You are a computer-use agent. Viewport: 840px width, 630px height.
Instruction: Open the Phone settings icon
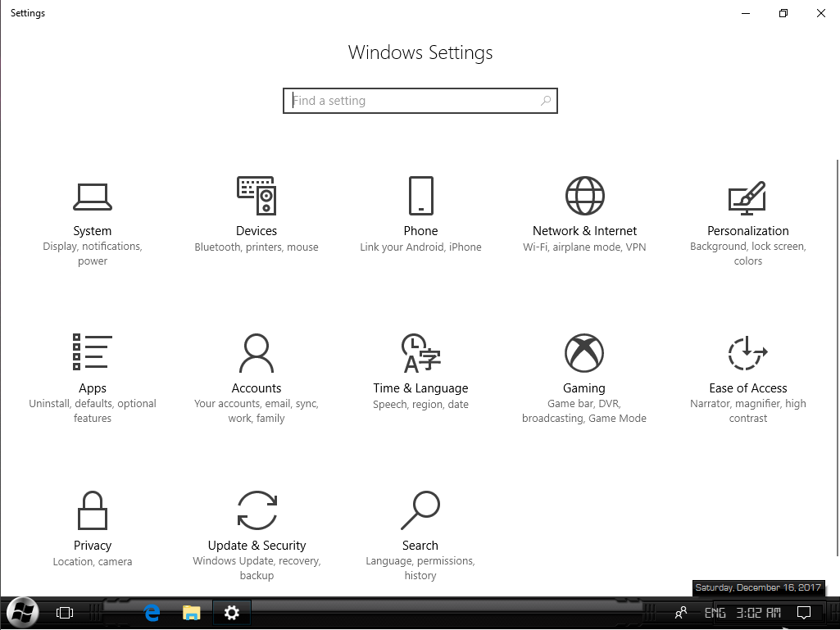coord(421,196)
